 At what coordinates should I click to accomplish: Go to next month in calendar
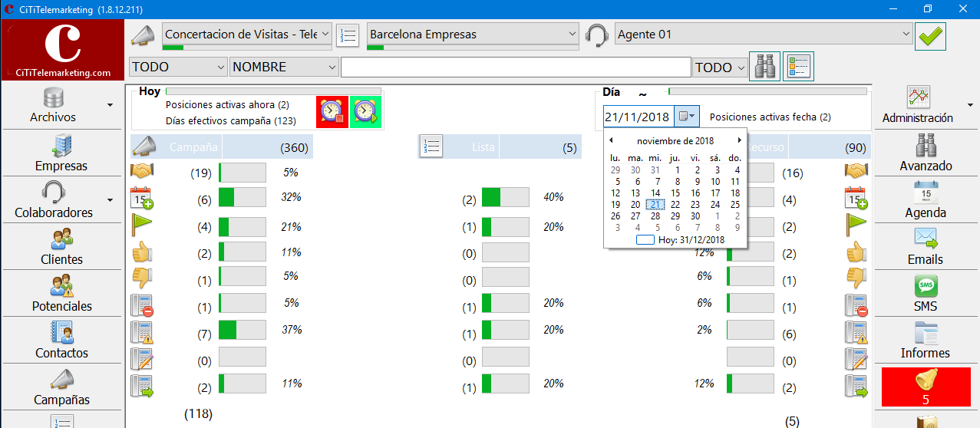739,140
